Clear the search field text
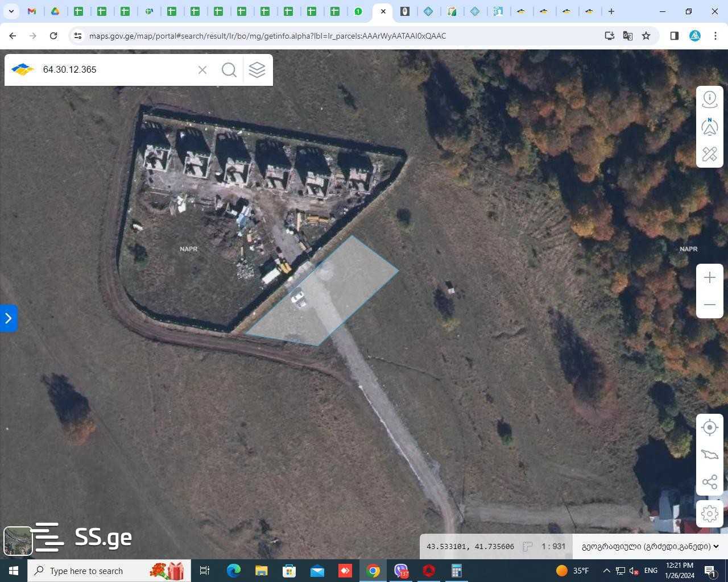Screen dimensions: 728x582 point(202,70)
